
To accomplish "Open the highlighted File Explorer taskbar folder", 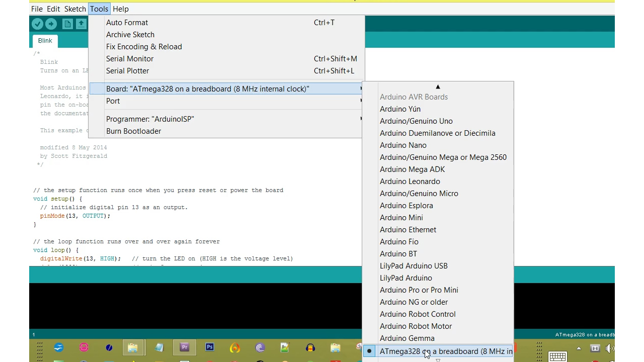I will coord(133,347).
